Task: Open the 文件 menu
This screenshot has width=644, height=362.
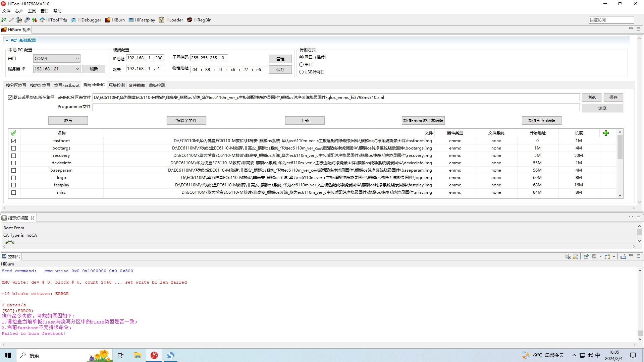Action: 6,11
